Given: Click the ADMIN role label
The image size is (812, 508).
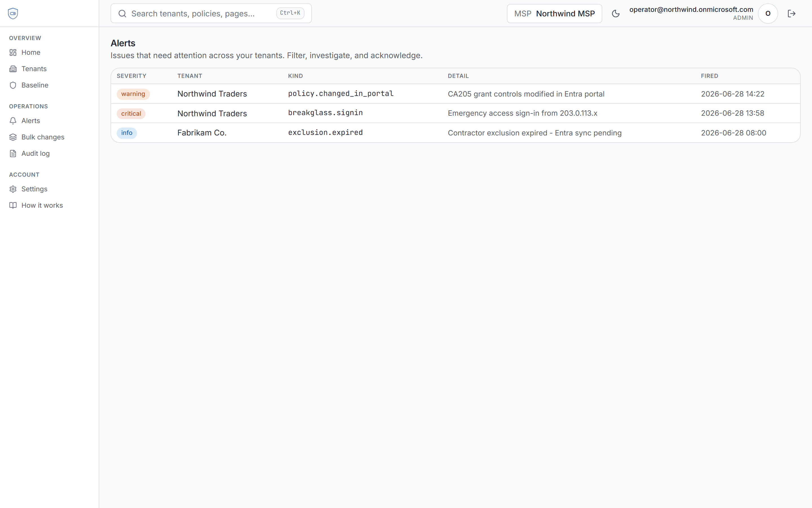Looking at the screenshot, I should 743,18.
